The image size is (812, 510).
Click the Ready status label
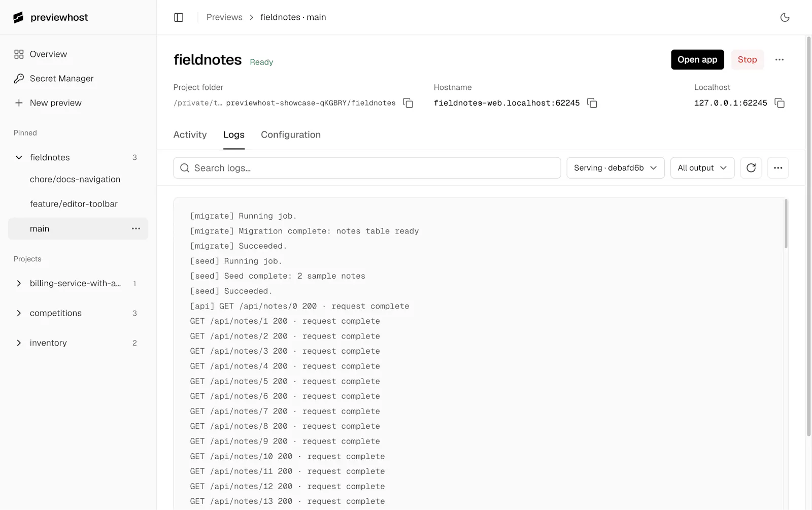coord(261,62)
